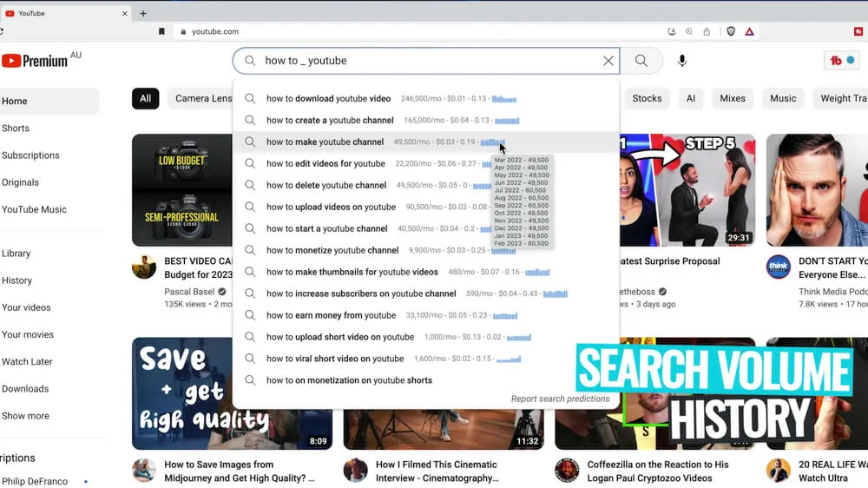Start voice search with the microphone
The image size is (868, 488).
coord(682,61)
